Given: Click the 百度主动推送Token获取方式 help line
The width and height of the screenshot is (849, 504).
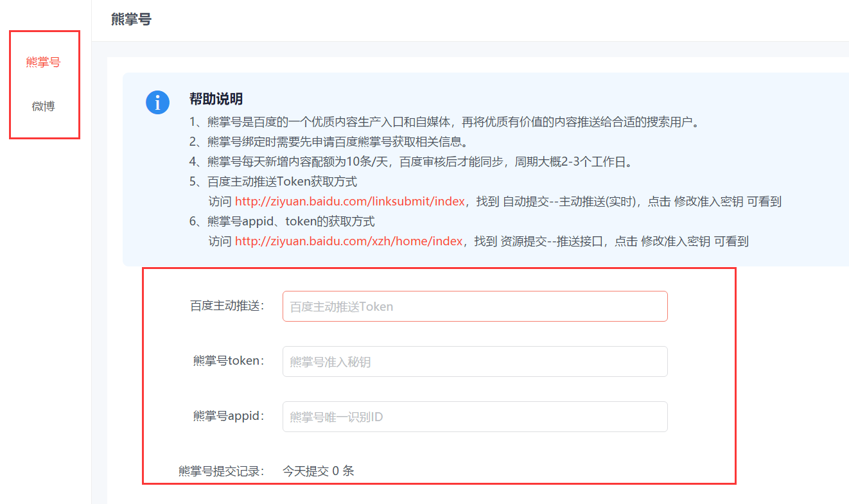Looking at the screenshot, I should pyautogui.click(x=273, y=182).
